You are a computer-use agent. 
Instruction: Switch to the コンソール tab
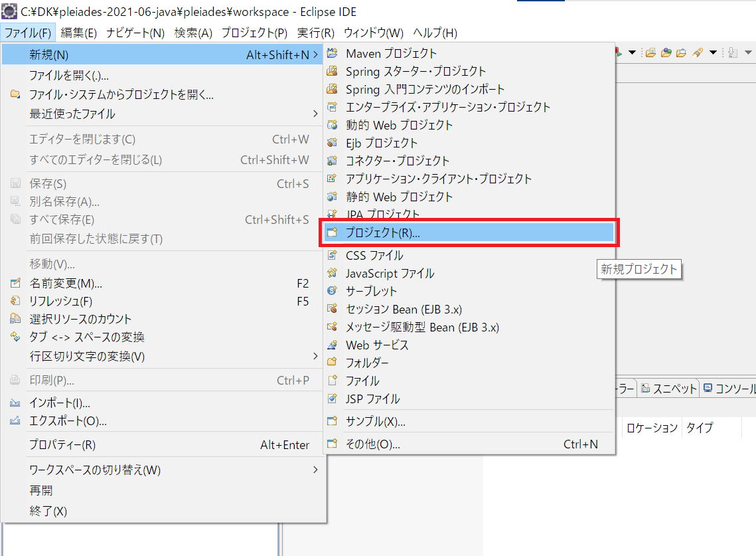tap(729, 389)
